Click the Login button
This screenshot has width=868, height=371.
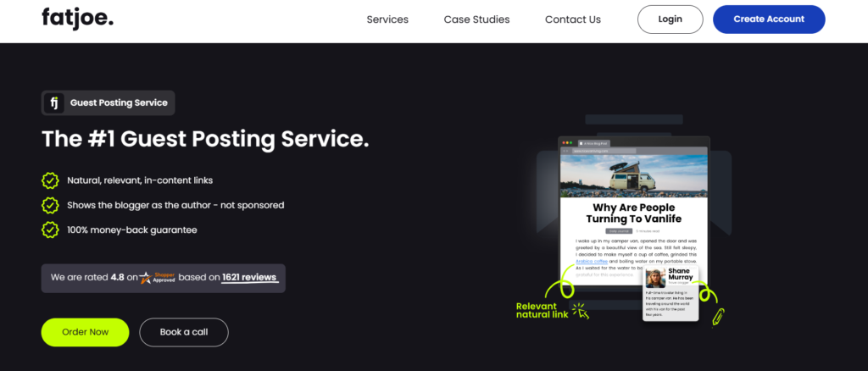coord(670,19)
